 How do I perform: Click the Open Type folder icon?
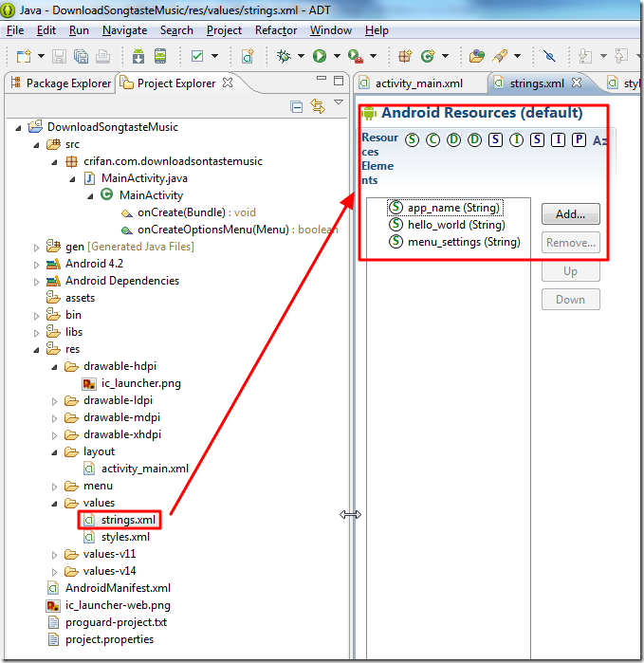(476, 56)
